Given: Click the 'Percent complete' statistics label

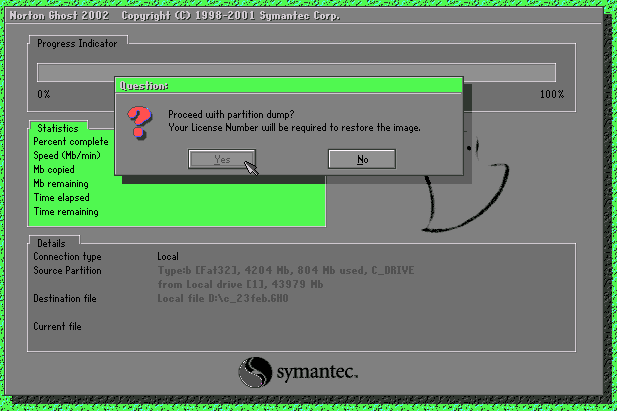Looking at the screenshot, I should pyautogui.click(x=71, y=142).
